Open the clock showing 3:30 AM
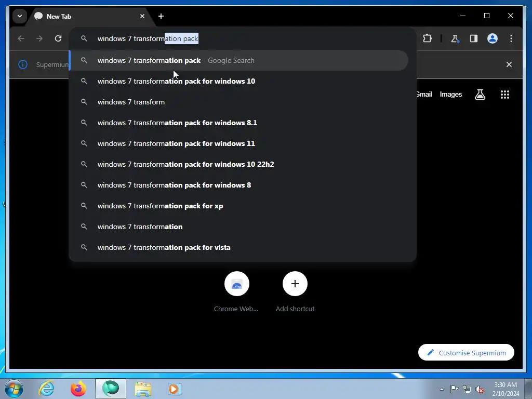 (506, 389)
